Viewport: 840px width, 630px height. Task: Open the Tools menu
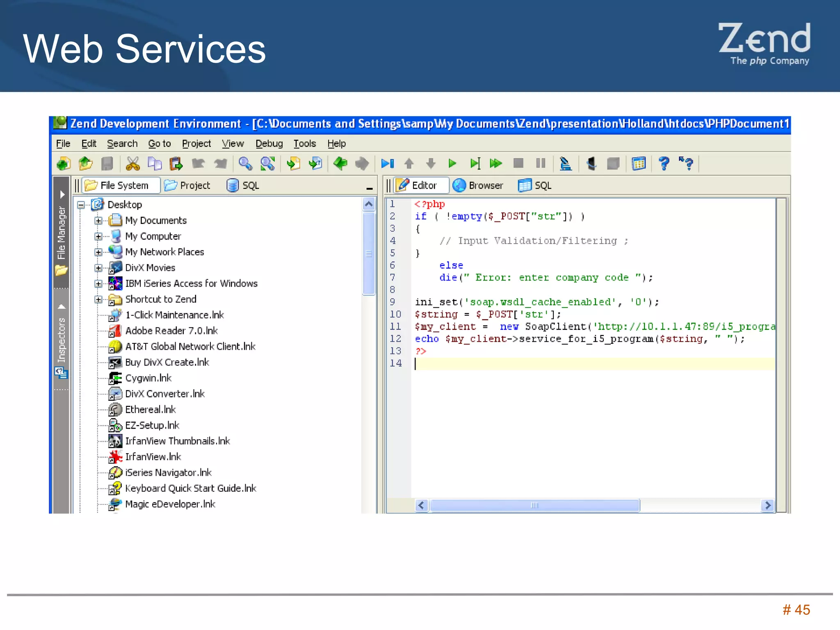pyautogui.click(x=305, y=144)
